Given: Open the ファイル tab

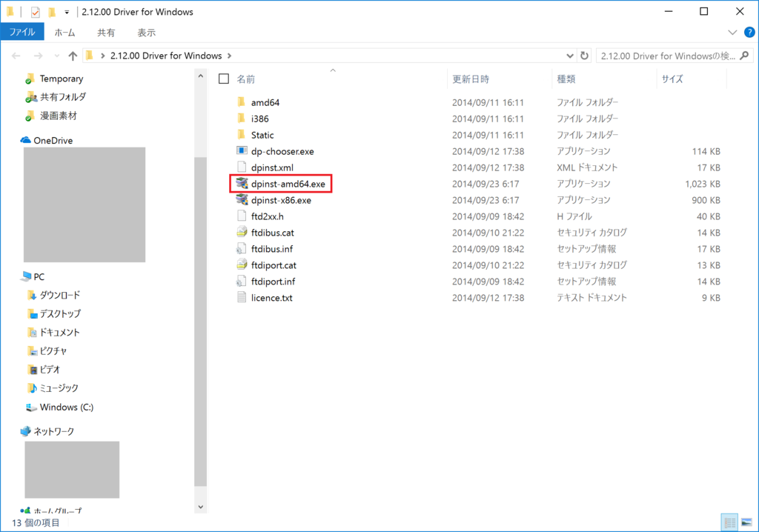Looking at the screenshot, I should (x=22, y=32).
